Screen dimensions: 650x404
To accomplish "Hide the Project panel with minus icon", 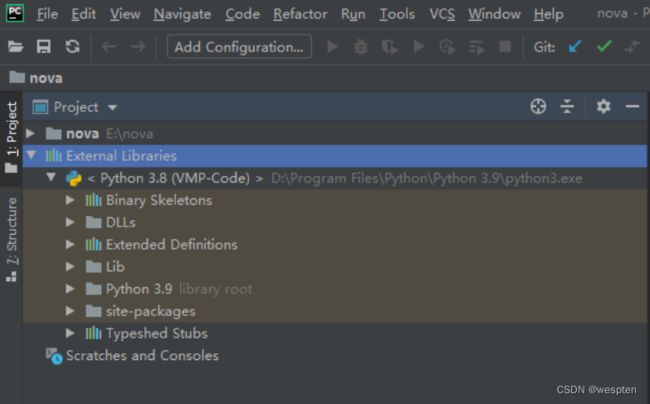I will tap(632, 107).
